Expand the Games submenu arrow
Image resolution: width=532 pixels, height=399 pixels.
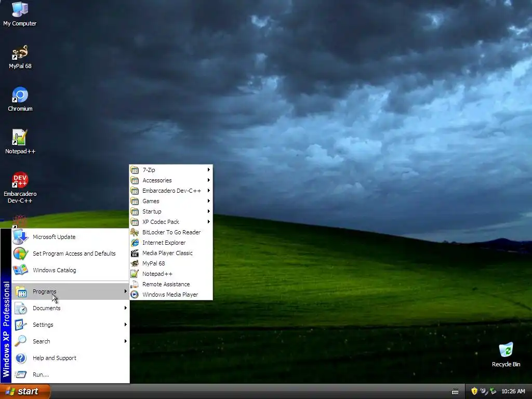click(209, 201)
